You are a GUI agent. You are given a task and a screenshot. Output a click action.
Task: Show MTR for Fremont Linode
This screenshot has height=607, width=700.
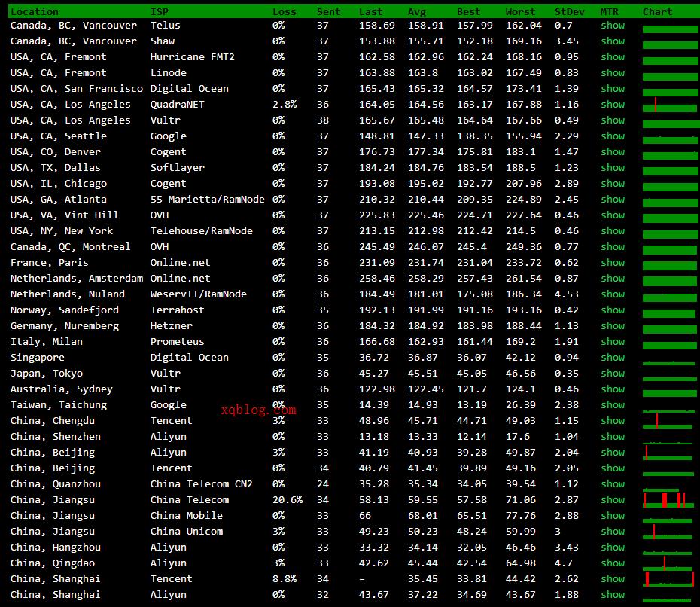pyautogui.click(x=613, y=73)
